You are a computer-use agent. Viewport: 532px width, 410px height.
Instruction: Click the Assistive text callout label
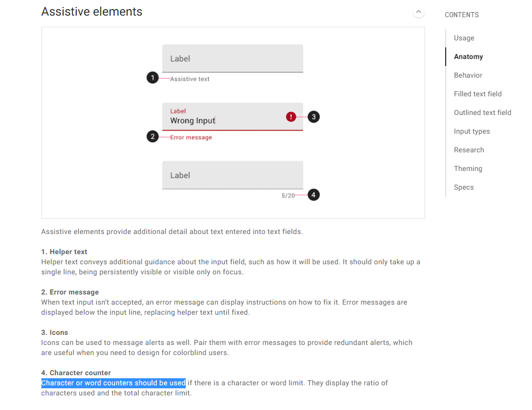click(191, 79)
